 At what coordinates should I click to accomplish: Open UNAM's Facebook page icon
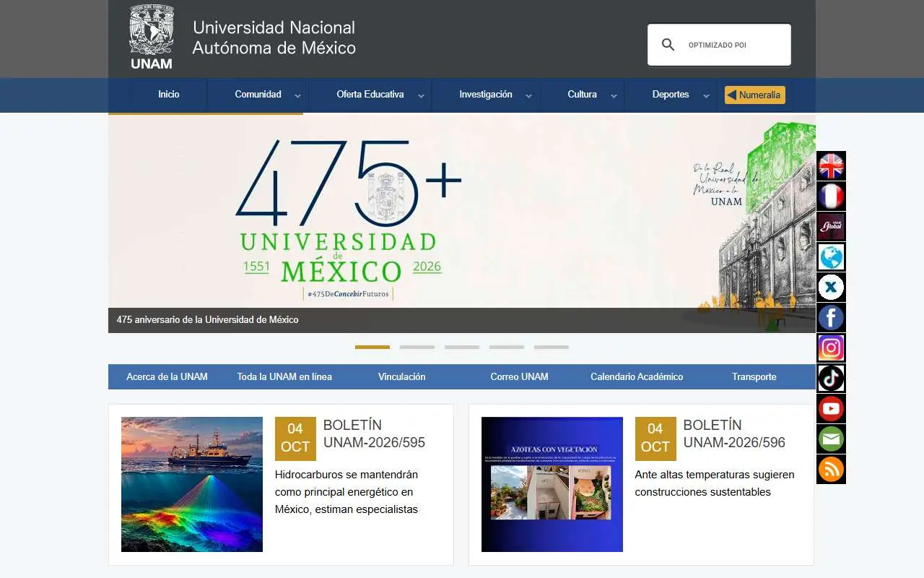[x=831, y=318]
